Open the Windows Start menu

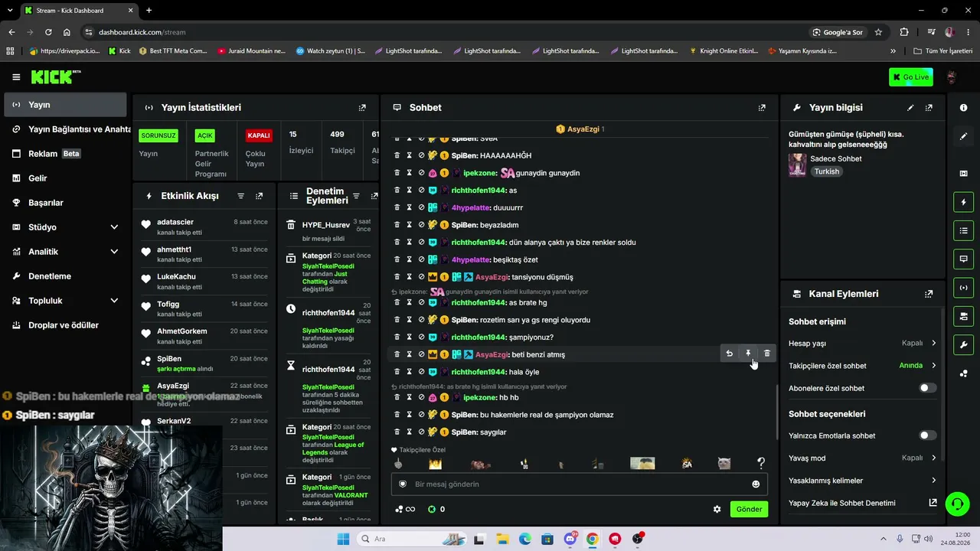click(x=343, y=539)
